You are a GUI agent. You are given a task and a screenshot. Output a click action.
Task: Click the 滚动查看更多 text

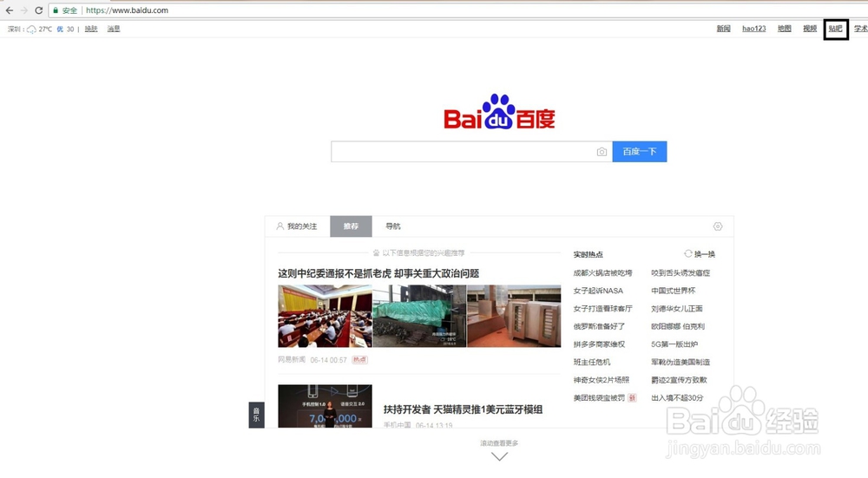tap(499, 443)
